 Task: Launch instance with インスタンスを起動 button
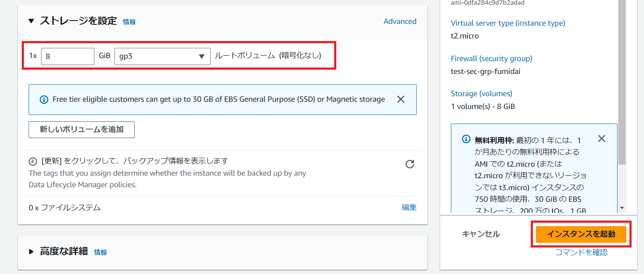point(581,234)
